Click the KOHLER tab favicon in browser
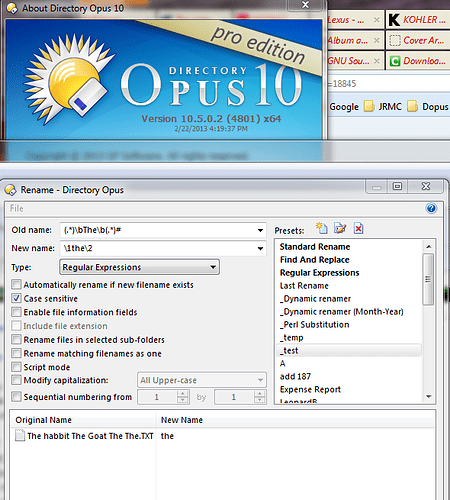Image resolution: width=450 pixels, height=500 pixels. [394, 20]
